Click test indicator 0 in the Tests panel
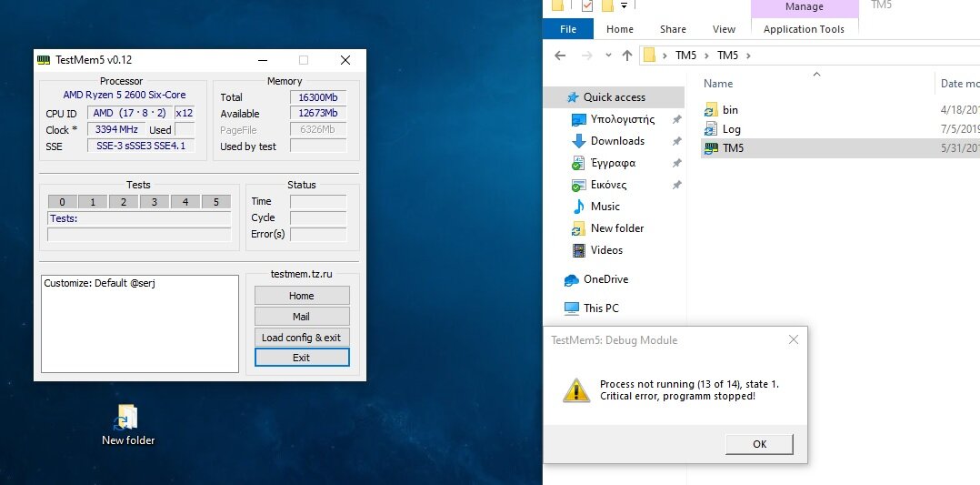This screenshot has height=485, width=980. pos(63,201)
